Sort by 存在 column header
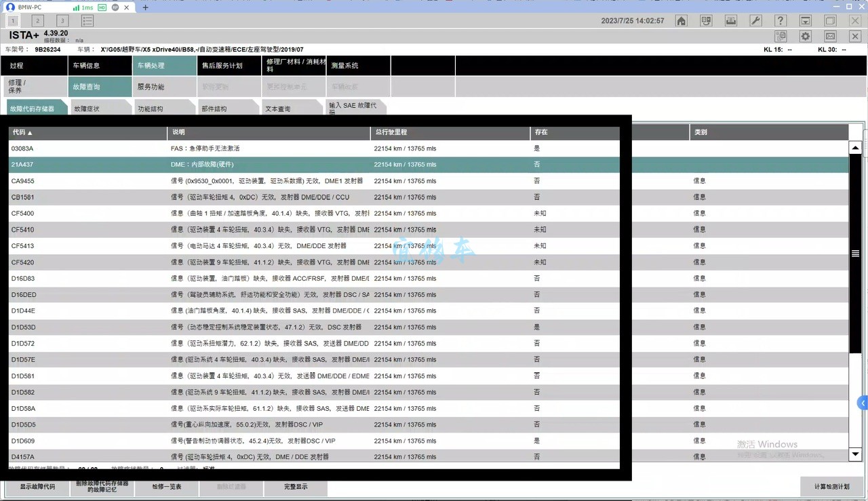868x501 pixels. 574,132
